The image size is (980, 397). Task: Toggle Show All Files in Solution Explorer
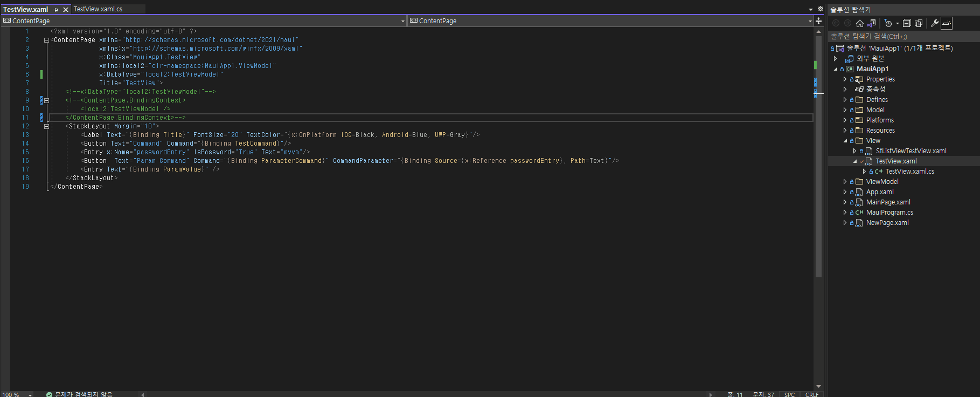coord(919,23)
